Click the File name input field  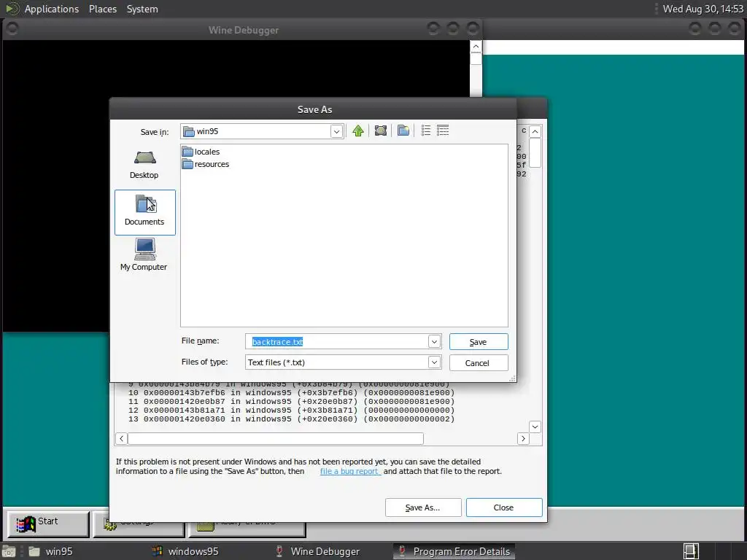[337, 341]
